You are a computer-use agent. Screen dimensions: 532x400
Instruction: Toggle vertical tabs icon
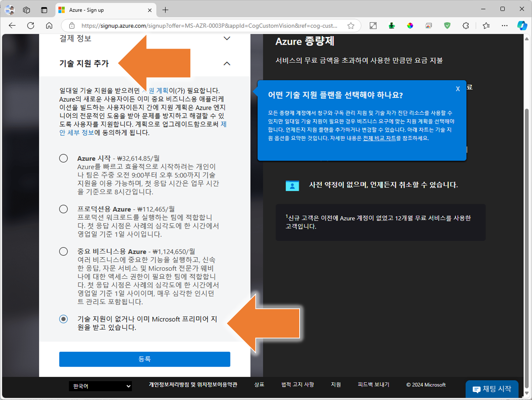44,10
